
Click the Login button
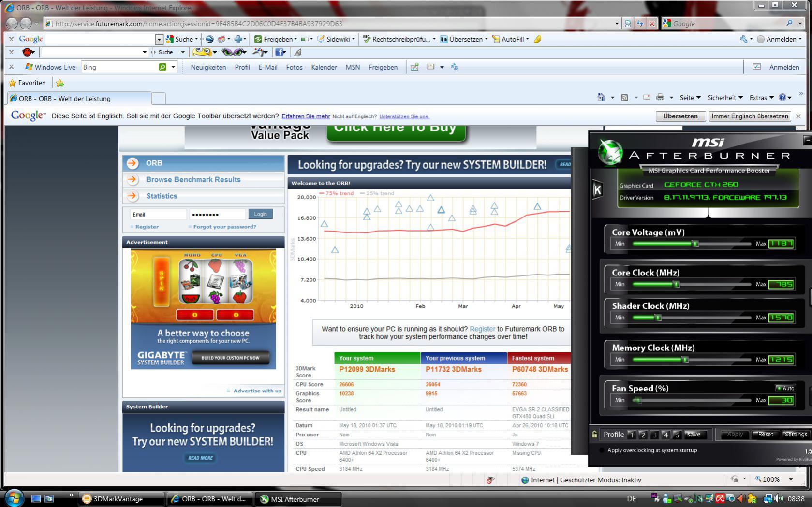260,214
